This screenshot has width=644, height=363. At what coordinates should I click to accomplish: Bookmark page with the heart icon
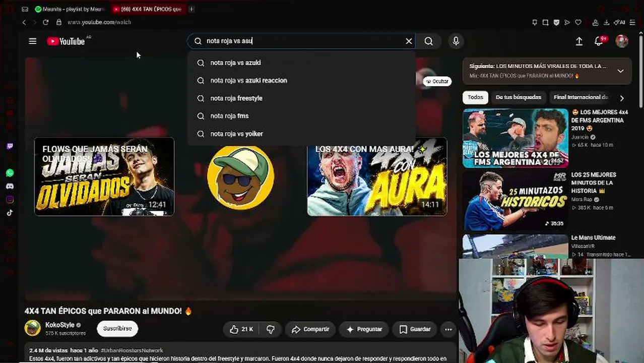click(578, 22)
